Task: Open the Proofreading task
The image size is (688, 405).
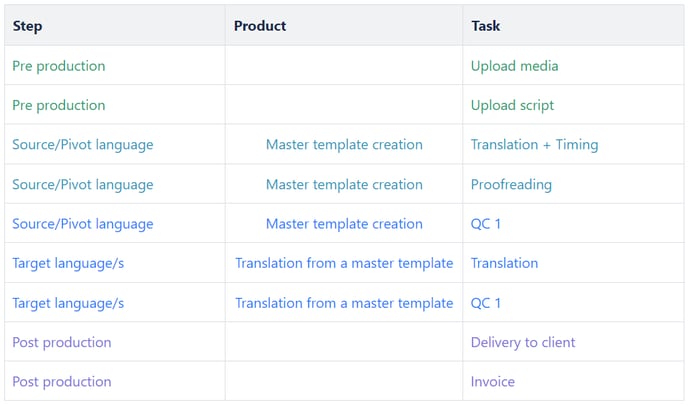Action: (511, 184)
